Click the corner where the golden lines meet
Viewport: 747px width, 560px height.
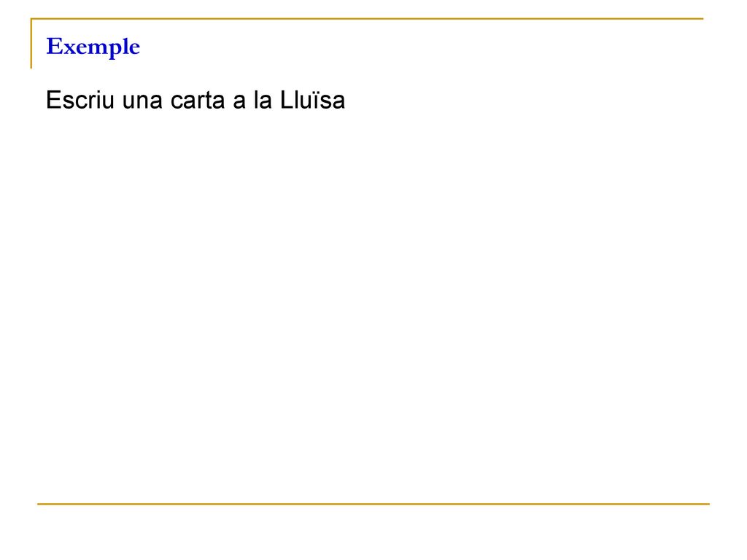tap(31, 19)
